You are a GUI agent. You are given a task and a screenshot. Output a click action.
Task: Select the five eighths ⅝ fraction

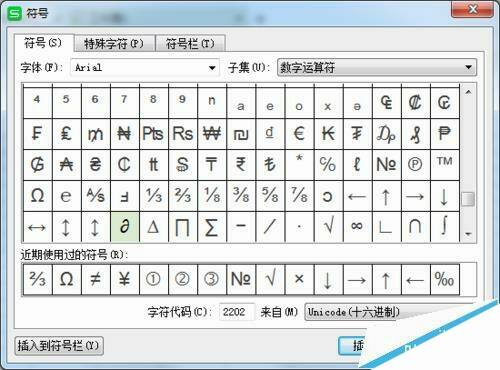point(270,196)
